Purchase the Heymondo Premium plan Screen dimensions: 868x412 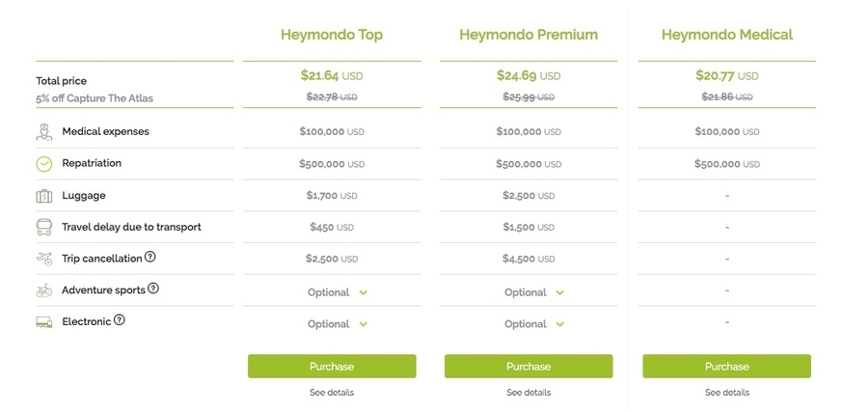point(529,367)
